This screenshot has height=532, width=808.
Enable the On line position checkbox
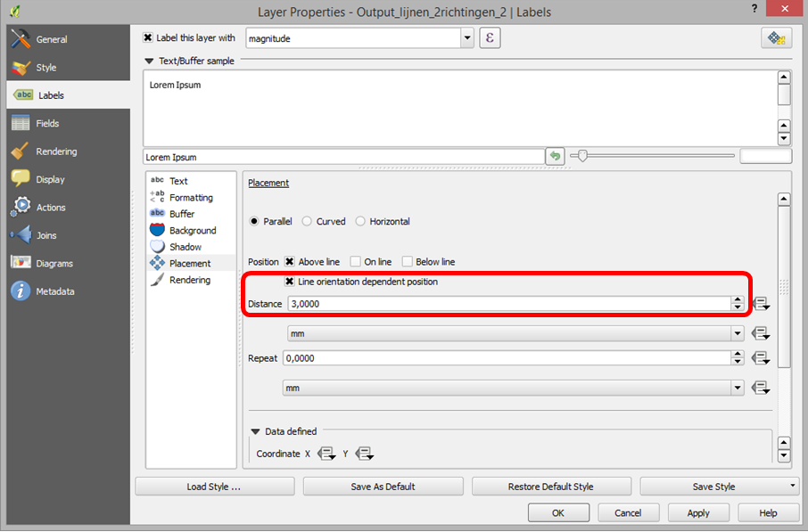356,261
